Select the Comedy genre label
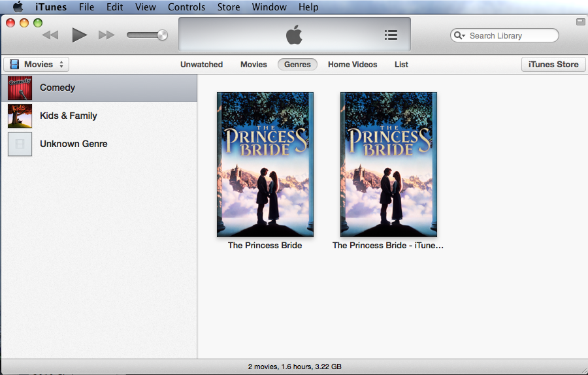 57,88
